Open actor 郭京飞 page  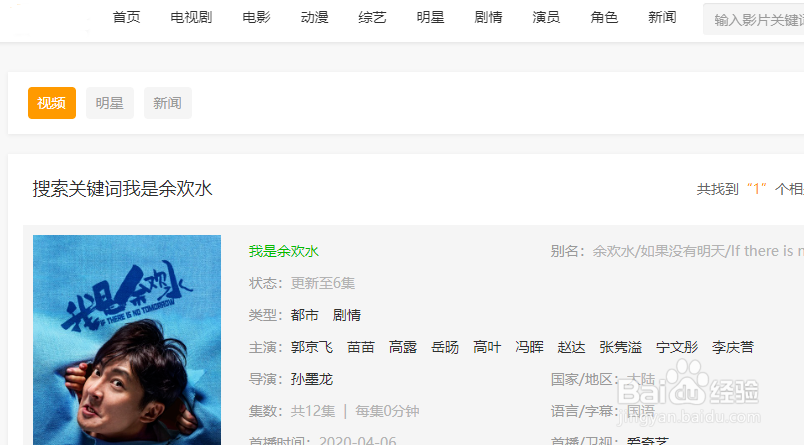pos(312,347)
